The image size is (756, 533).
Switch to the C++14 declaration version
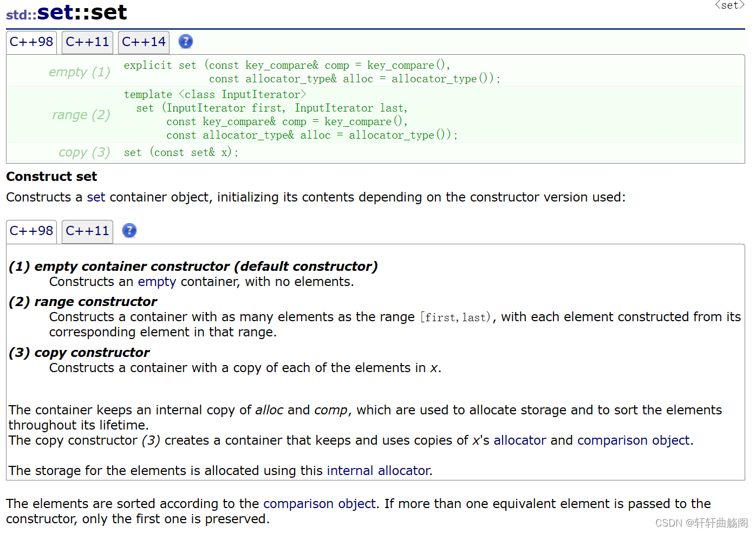coord(144,41)
